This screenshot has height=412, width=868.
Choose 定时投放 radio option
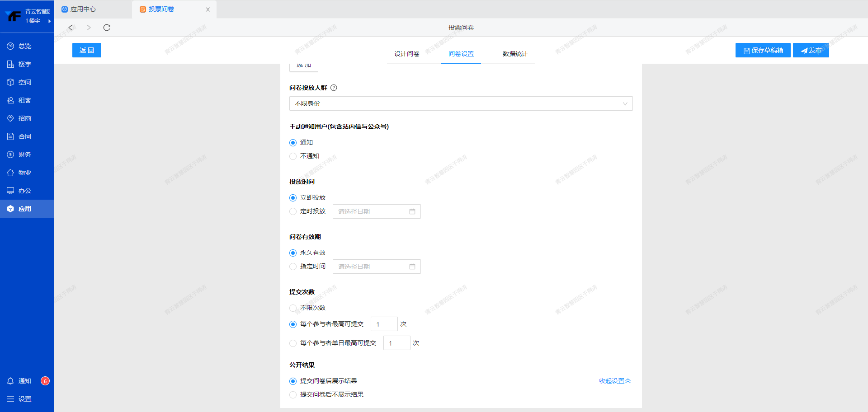click(293, 211)
